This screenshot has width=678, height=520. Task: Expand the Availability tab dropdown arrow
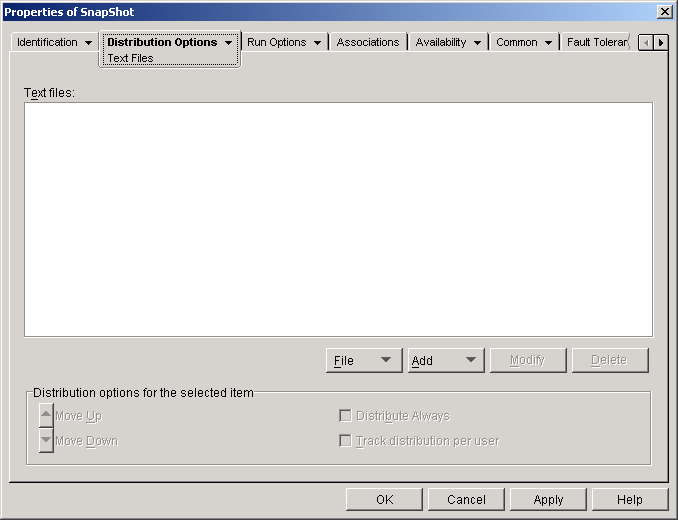pos(477,43)
